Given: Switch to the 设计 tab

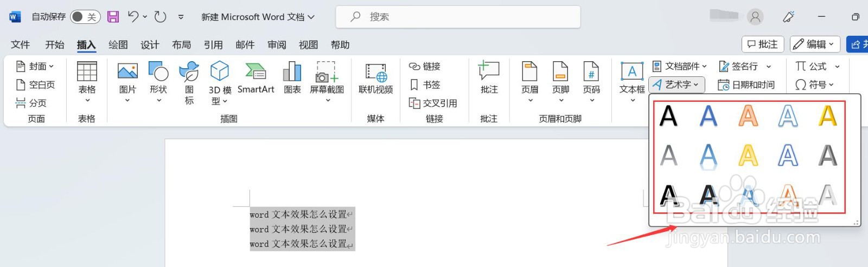Looking at the screenshot, I should pyautogui.click(x=150, y=44).
